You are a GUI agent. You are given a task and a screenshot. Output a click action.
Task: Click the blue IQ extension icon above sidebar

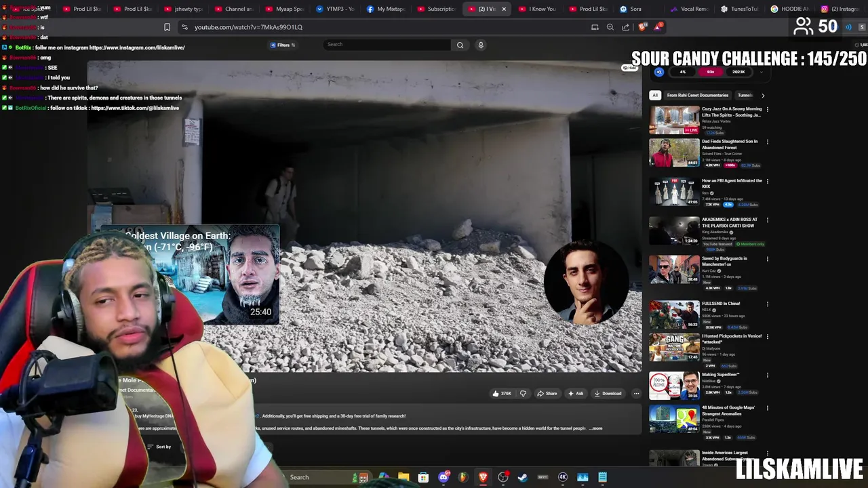[659, 72]
